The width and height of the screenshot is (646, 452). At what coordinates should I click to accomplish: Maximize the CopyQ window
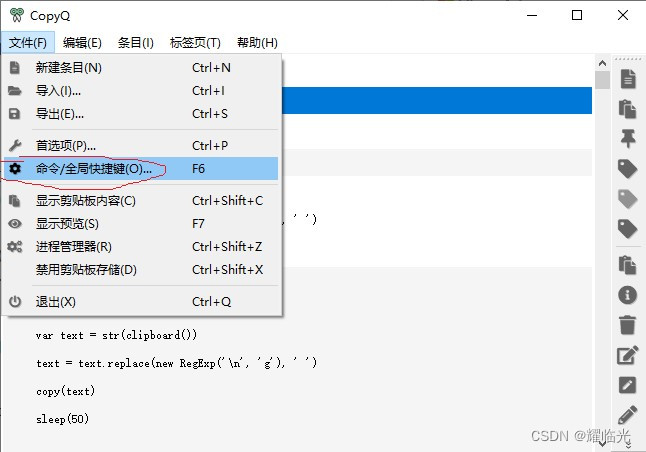577,15
